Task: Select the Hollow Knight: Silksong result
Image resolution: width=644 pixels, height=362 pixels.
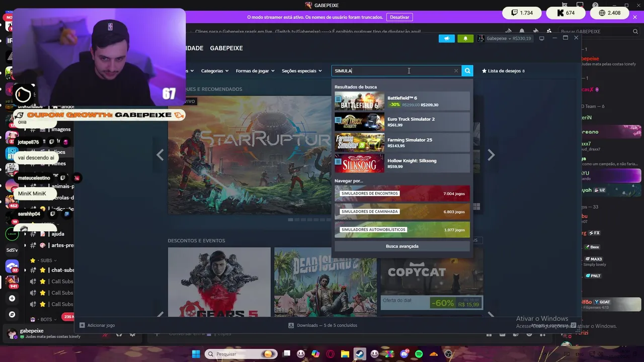Action: [x=402, y=163]
